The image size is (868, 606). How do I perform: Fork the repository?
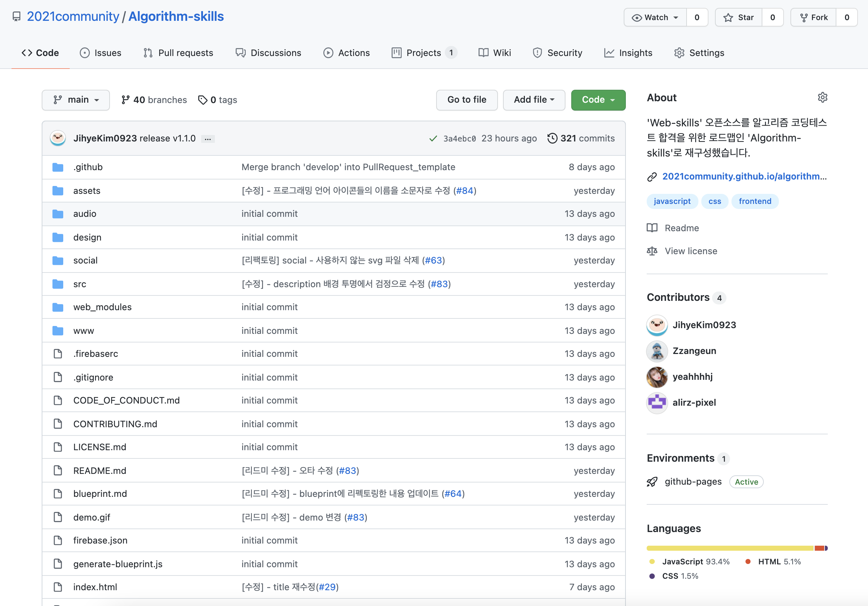click(813, 17)
